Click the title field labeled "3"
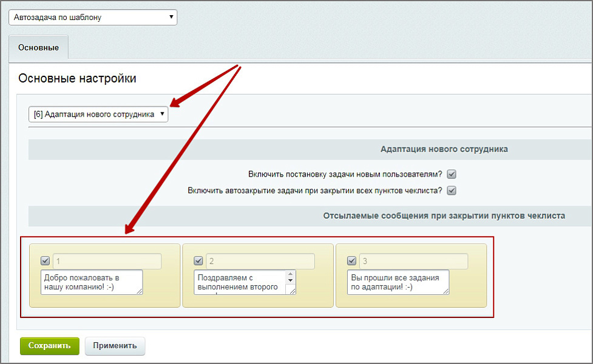Screen dimensions: 593x364 coord(413,261)
